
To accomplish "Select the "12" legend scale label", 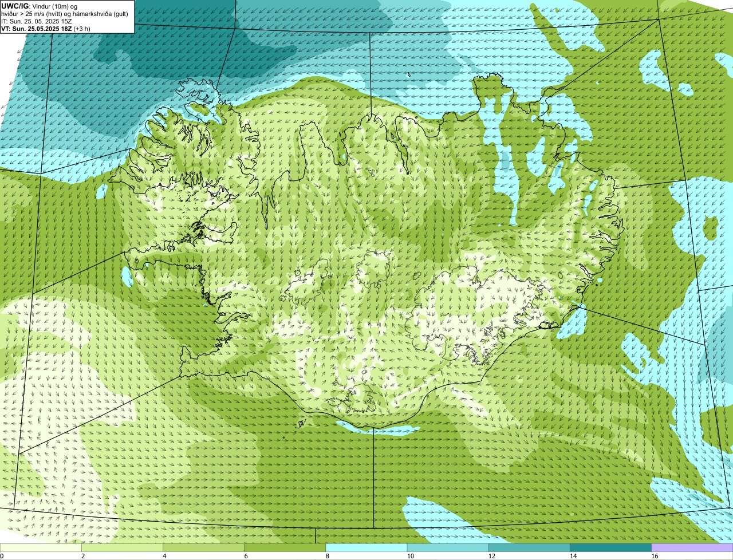I will tap(491, 556).
